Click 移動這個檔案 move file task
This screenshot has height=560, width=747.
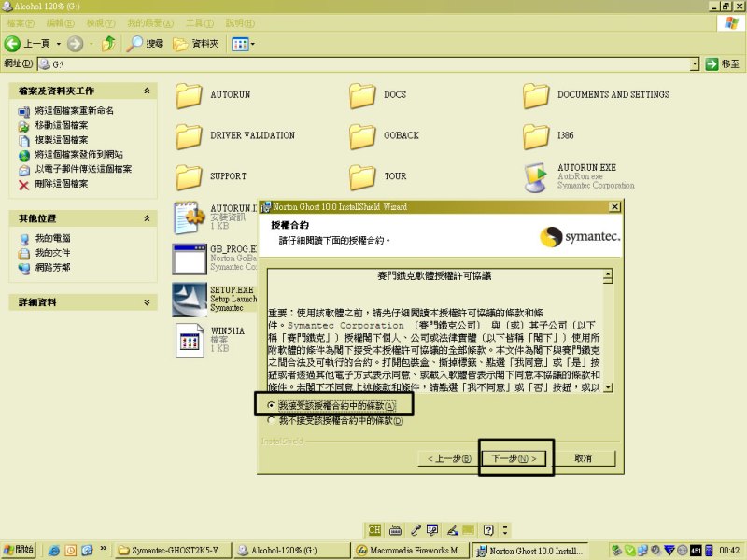point(62,126)
